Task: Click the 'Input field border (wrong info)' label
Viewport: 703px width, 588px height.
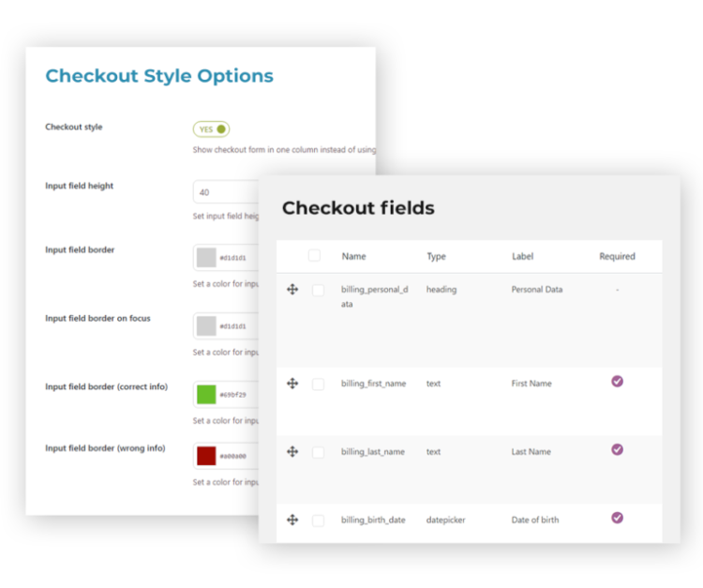Action: [x=105, y=448]
